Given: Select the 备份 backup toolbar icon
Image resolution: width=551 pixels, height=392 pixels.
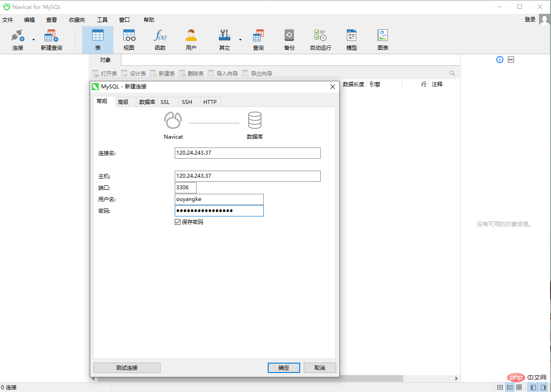Looking at the screenshot, I should [x=290, y=40].
